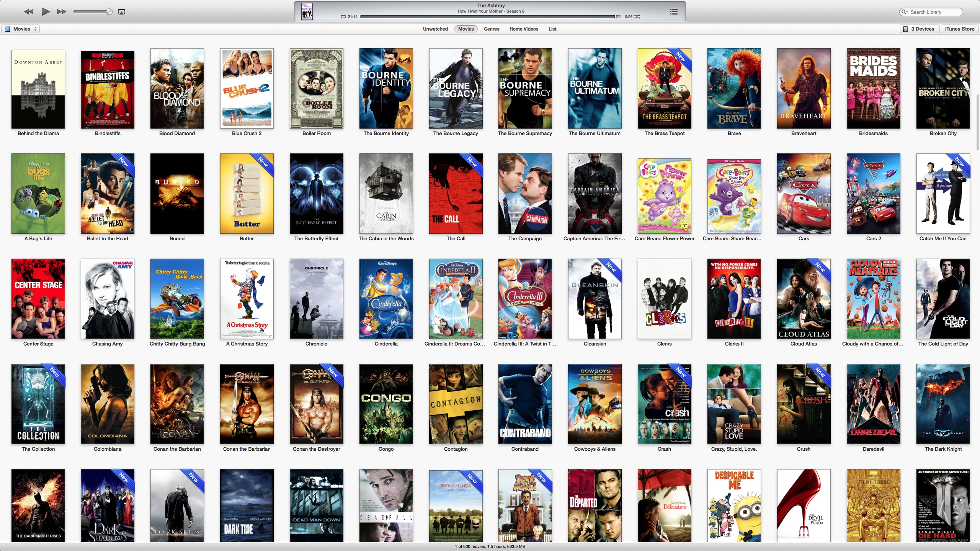Select the Bindlestiffs movie poster

pyautogui.click(x=108, y=90)
